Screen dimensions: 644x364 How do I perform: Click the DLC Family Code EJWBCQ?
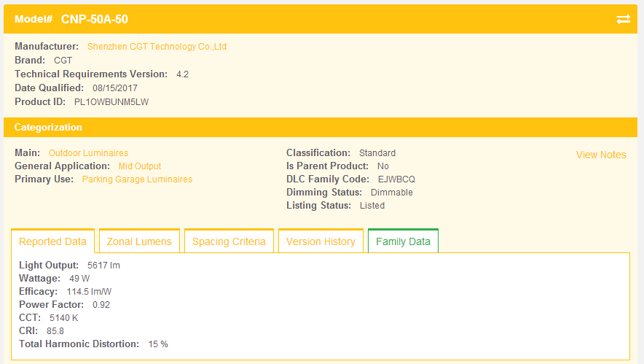[x=396, y=179]
